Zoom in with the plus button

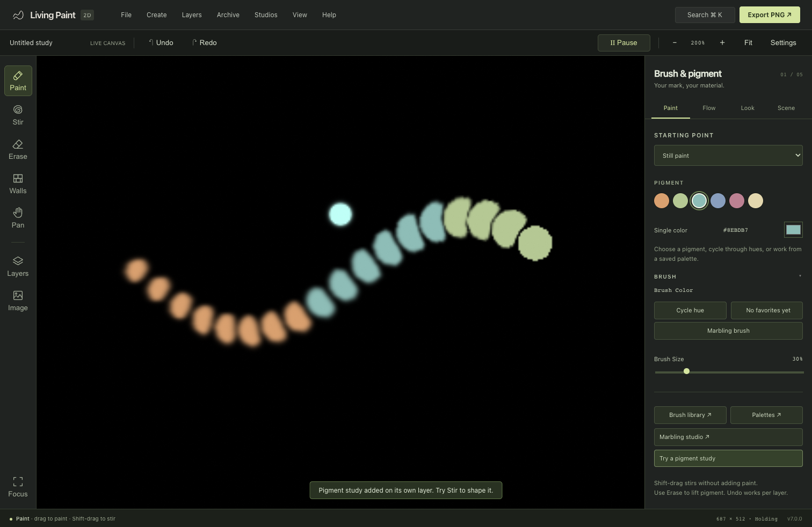click(722, 43)
